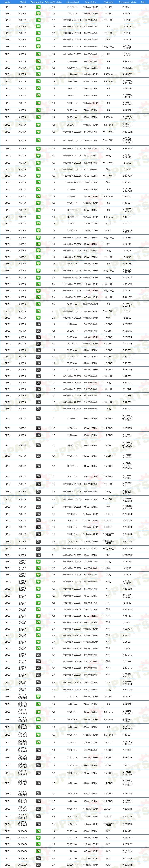149x868 pixels.
Task: Select the Rodzaj paliwa column header
Action: click(x=37, y=2)
